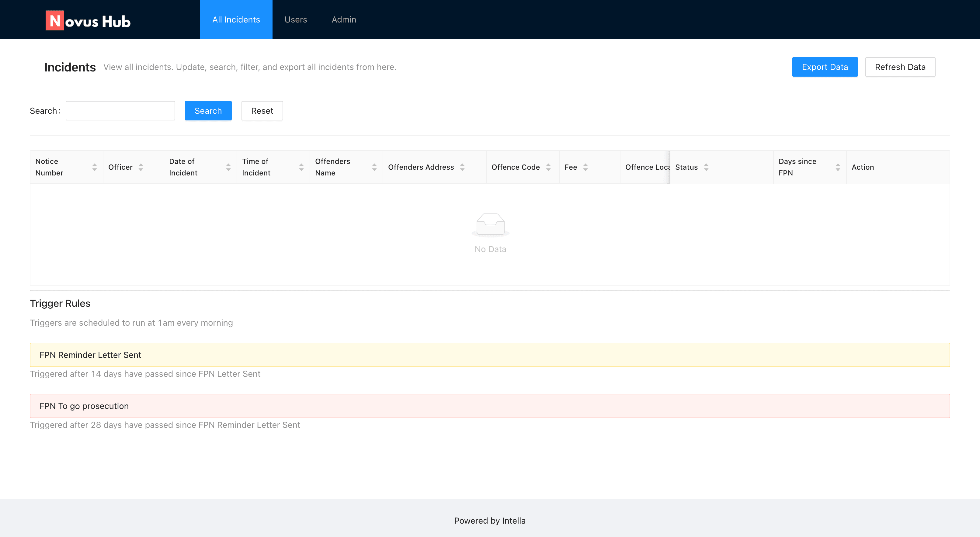Click Days since FPN sort icon
This screenshot has height=537, width=980.
(838, 167)
